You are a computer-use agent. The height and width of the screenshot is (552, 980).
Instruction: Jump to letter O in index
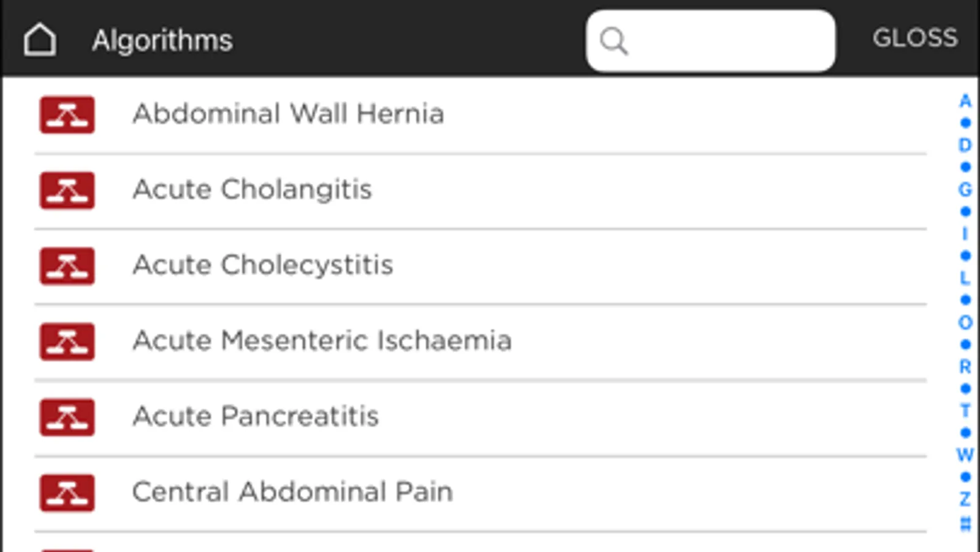tap(965, 322)
